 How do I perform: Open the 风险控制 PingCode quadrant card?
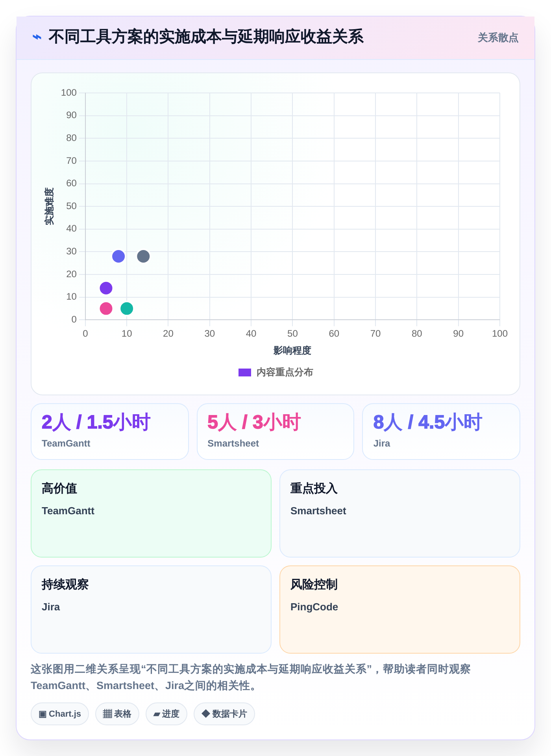(x=400, y=610)
